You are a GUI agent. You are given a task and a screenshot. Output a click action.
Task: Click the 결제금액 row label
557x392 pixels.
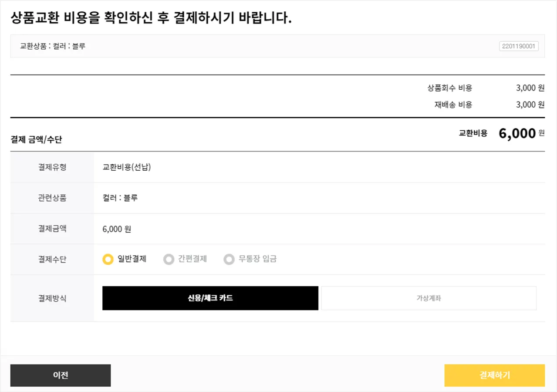[x=52, y=229]
